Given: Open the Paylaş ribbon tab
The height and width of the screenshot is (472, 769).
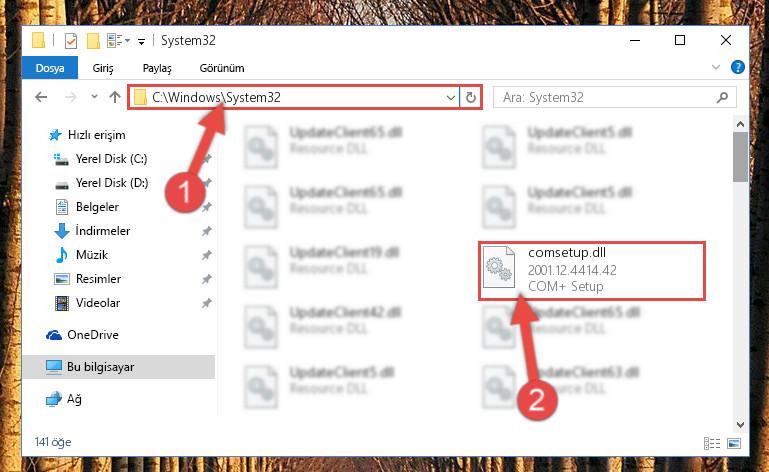Looking at the screenshot, I should (x=157, y=68).
